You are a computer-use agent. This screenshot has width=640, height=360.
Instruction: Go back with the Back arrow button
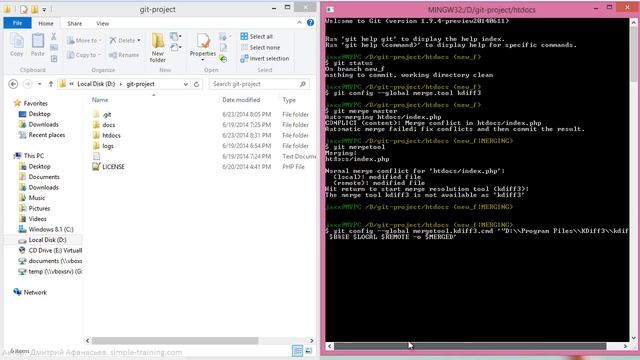13,84
